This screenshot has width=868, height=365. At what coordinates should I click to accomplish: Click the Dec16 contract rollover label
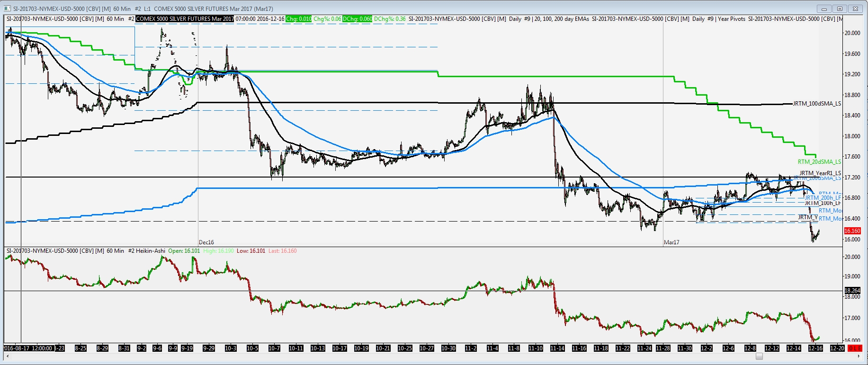click(206, 242)
